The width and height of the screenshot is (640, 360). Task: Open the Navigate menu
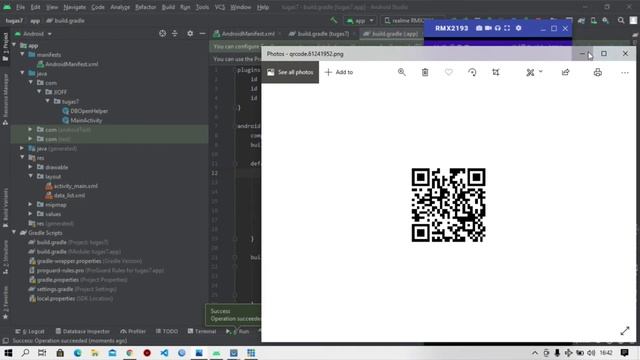pyautogui.click(x=75, y=7)
